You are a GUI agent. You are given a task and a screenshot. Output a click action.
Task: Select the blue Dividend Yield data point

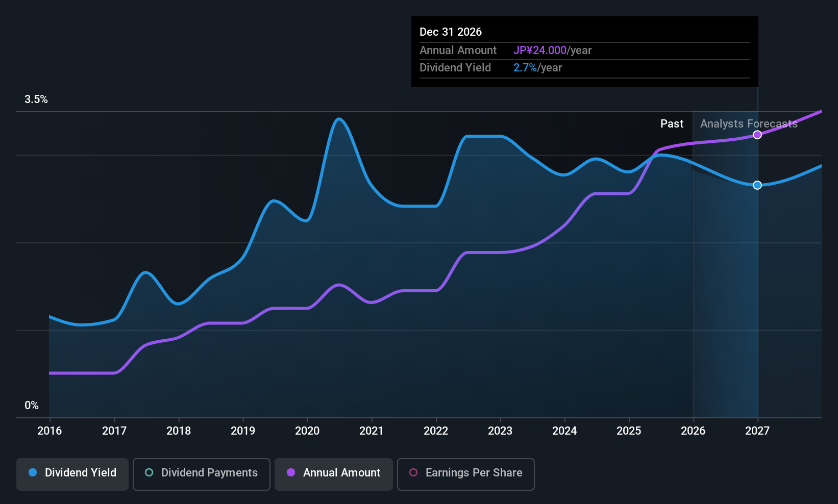(x=757, y=185)
